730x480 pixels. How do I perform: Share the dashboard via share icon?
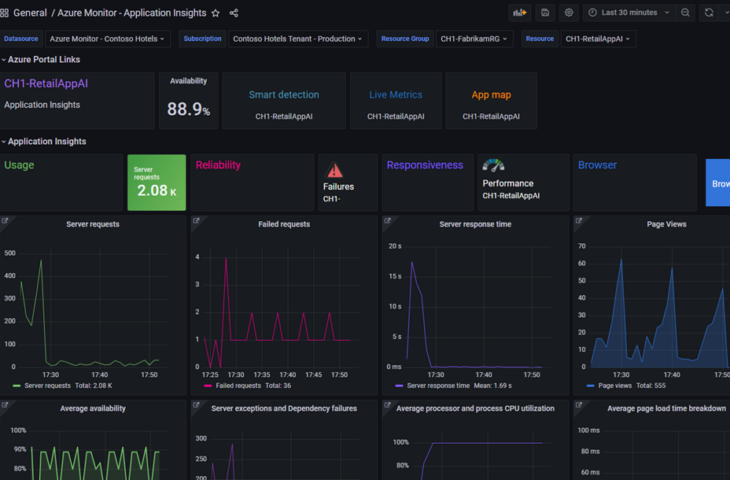tap(234, 13)
